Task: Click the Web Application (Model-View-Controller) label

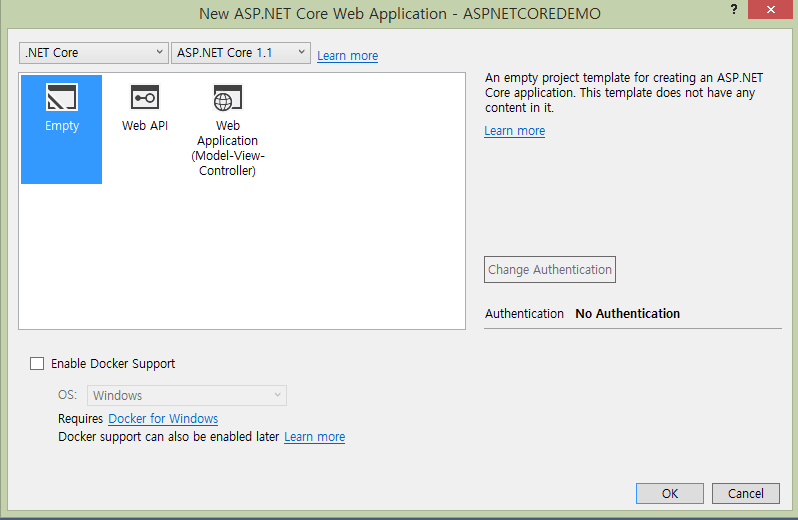Action: (x=227, y=148)
